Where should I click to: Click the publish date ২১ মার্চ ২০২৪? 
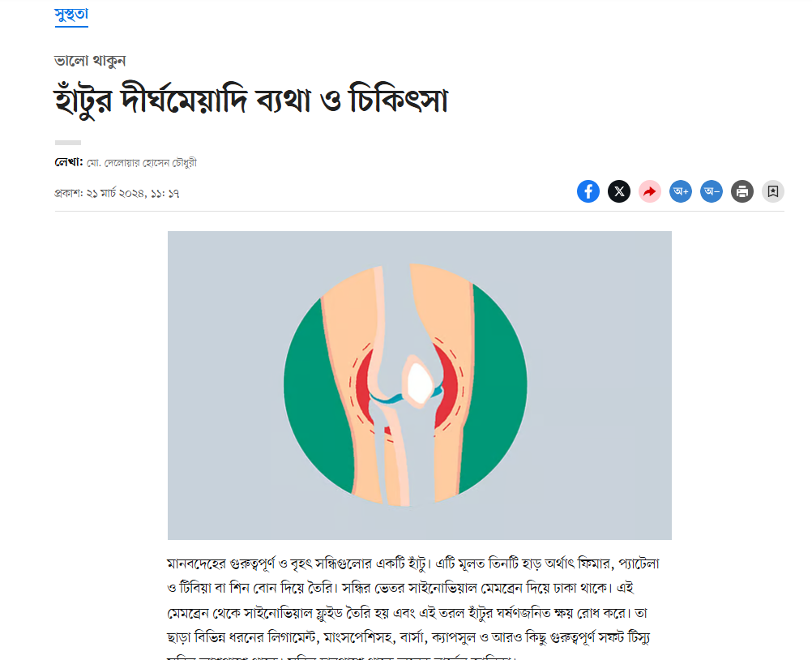[x=115, y=193]
